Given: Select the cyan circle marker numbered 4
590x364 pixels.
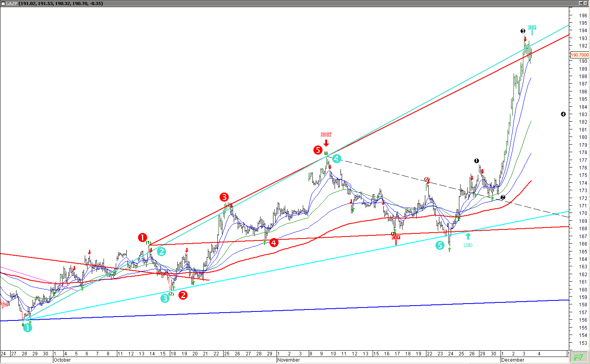Looking at the screenshot, I should point(337,158).
